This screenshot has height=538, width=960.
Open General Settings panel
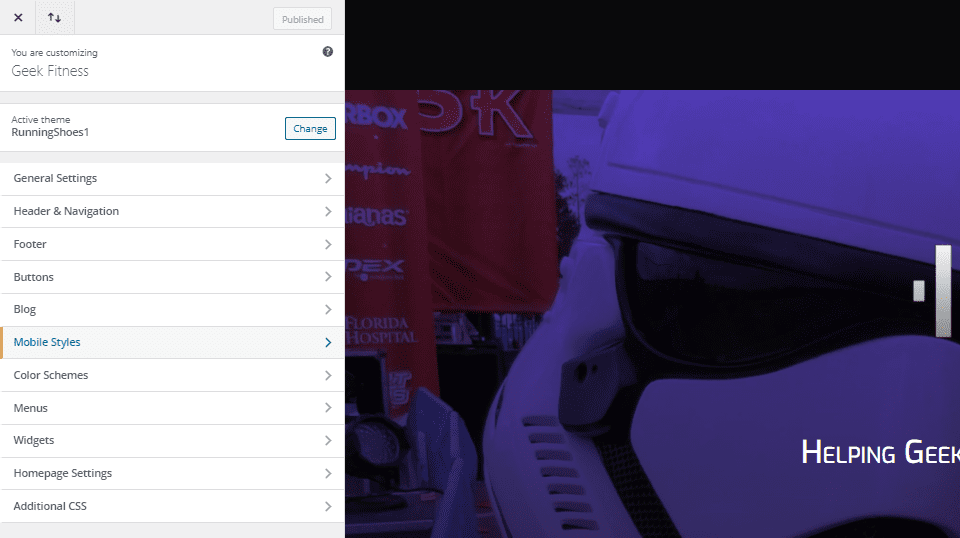coord(172,179)
